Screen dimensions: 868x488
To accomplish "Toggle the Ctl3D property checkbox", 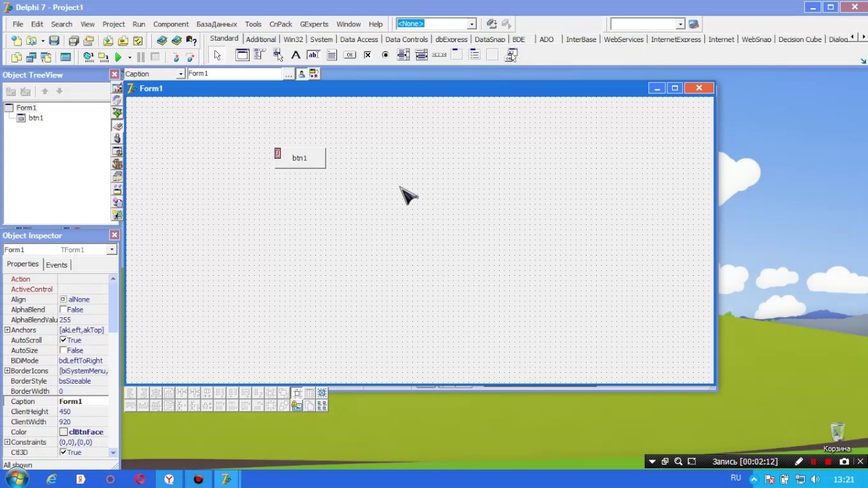I will click(x=63, y=452).
